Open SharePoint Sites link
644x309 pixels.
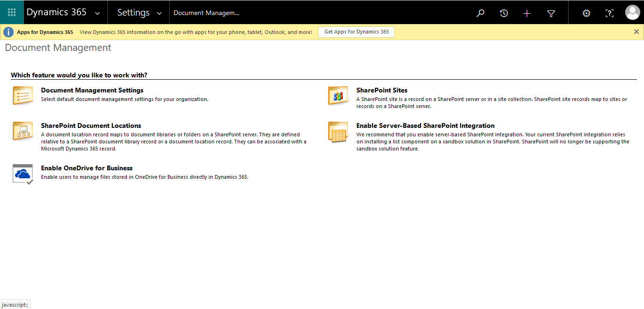[x=382, y=90]
